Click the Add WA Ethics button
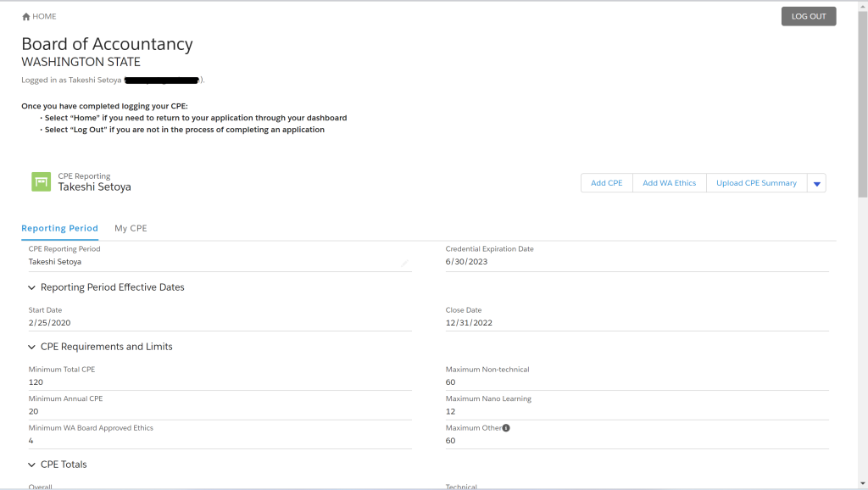The width and height of the screenshot is (868, 490). point(670,183)
